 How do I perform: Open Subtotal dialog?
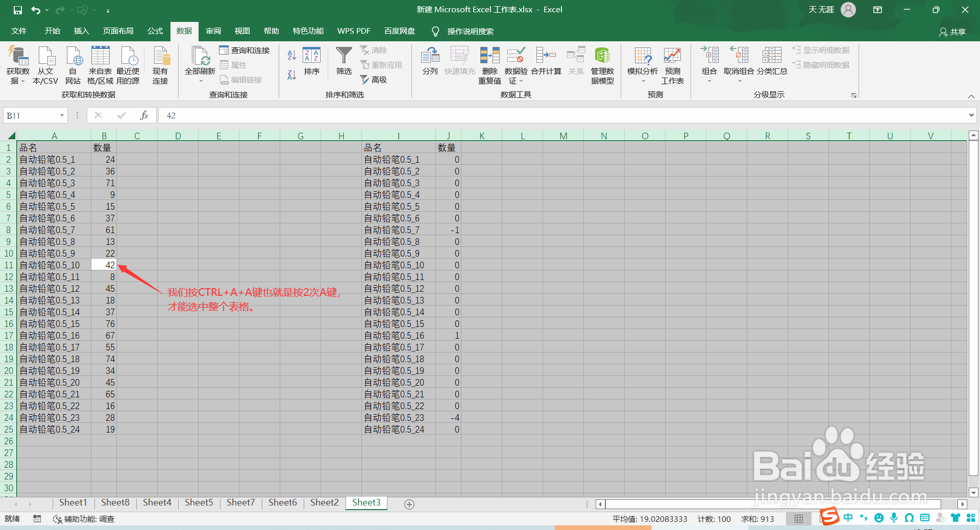point(772,61)
